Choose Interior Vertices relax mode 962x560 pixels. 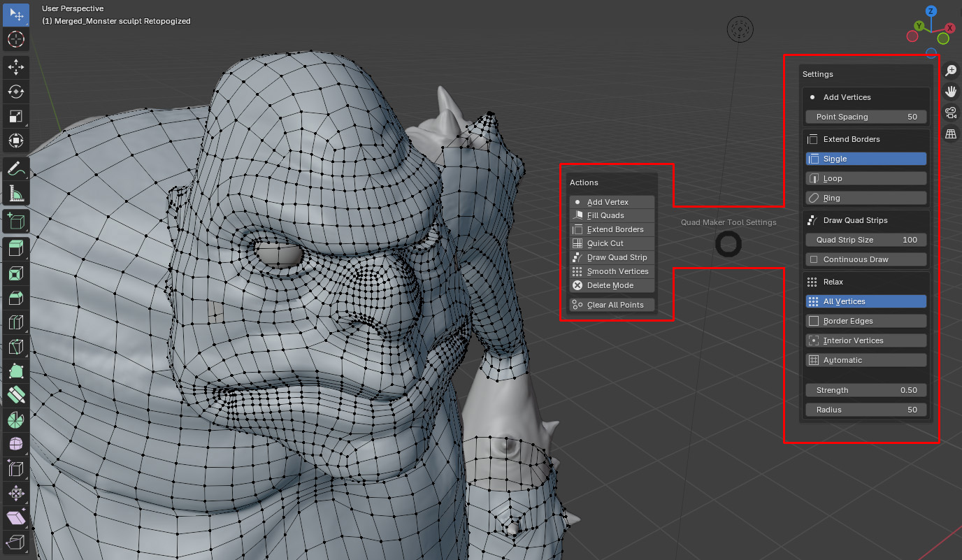[866, 340]
